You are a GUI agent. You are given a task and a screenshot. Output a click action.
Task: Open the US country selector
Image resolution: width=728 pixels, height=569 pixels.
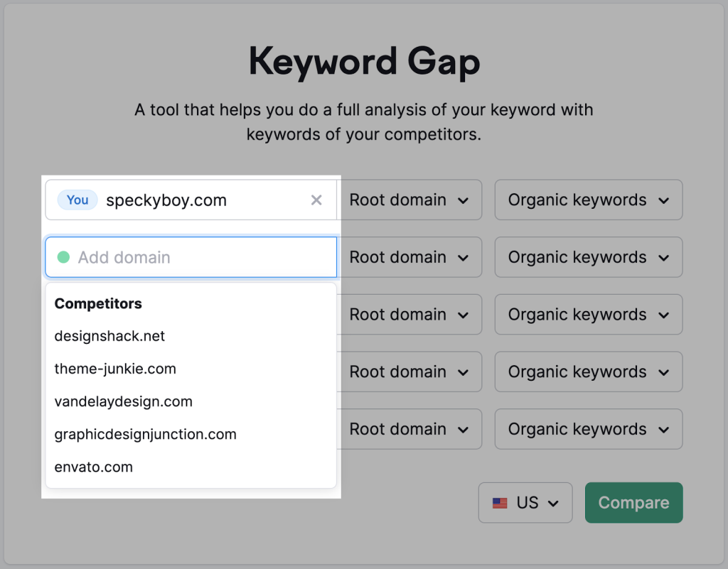(x=525, y=502)
